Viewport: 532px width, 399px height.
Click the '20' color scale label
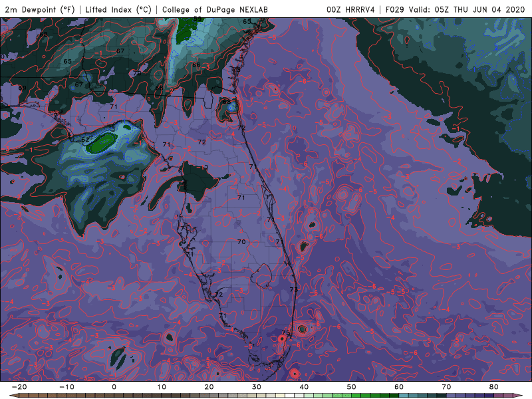click(x=209, y=387)
